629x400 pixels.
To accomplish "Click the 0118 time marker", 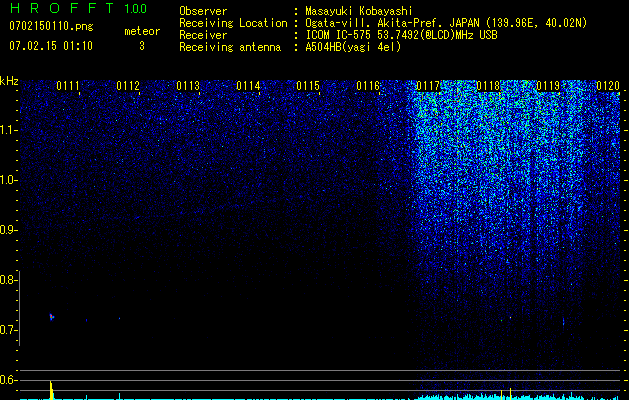I will coord(488,86).
